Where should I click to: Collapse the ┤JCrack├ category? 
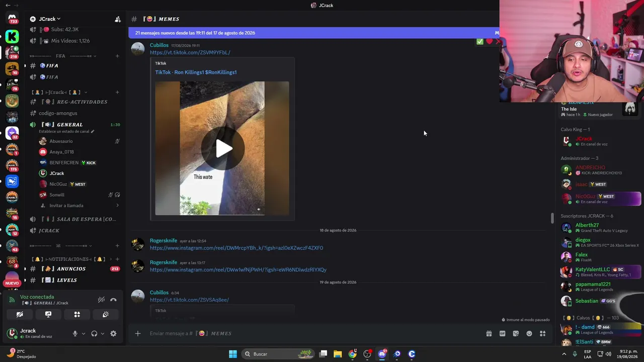[59, 92]
